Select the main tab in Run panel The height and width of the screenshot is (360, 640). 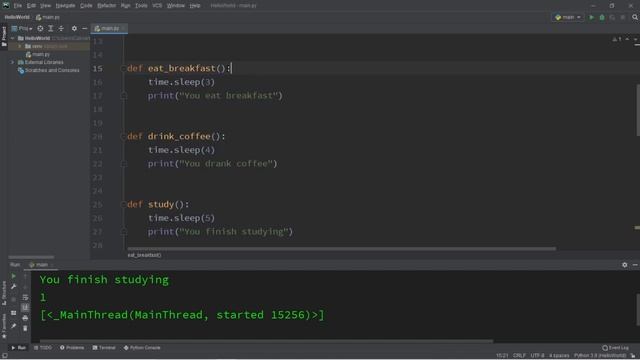pyautogui.click(x=40, y=265)
